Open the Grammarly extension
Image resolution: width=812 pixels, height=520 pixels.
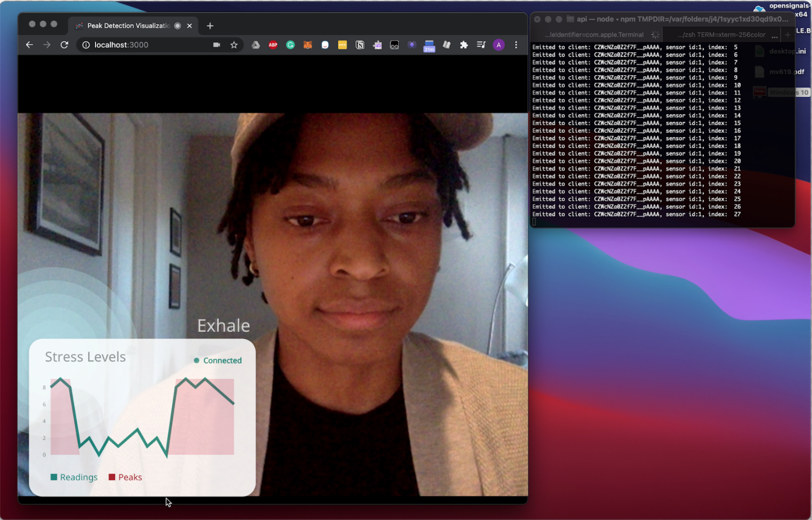pyautogui.click(x=290, y=45)
